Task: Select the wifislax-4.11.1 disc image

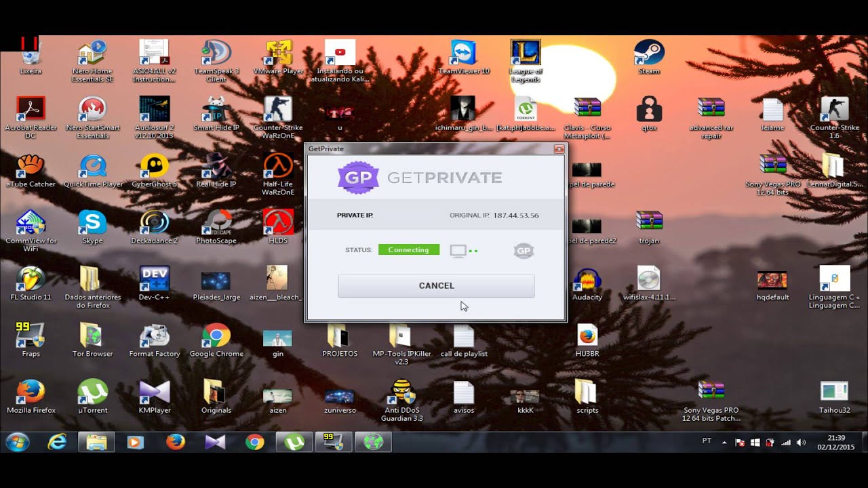Action: (649, 283)
